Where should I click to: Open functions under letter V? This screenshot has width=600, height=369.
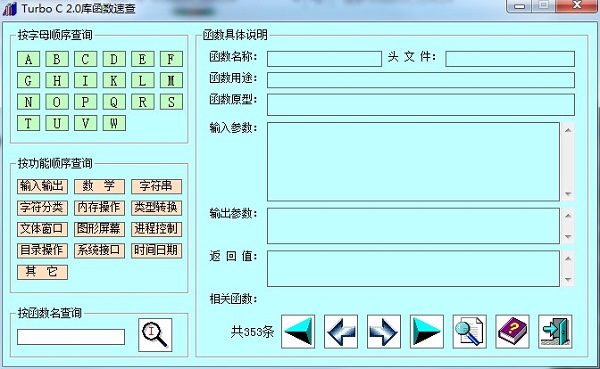pyautogui.click(x=85, y=123)
